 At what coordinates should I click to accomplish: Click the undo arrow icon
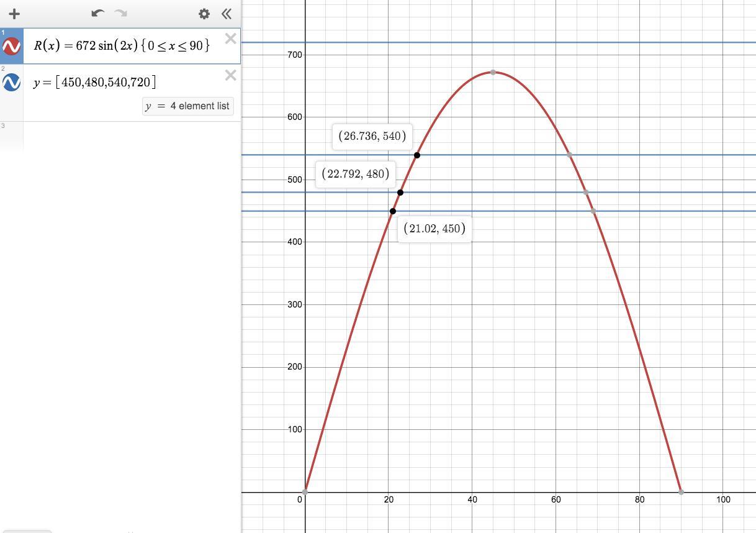[97, 13]
